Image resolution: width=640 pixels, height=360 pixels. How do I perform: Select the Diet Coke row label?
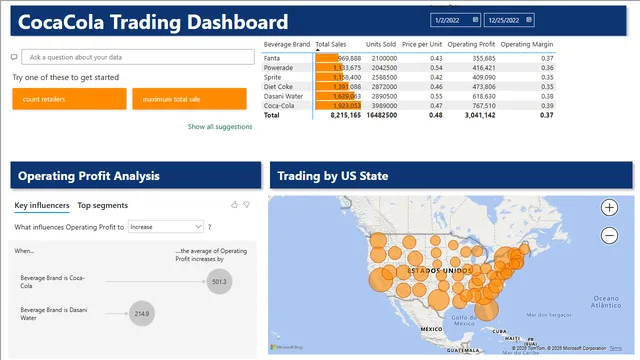(x=278, y=87)
